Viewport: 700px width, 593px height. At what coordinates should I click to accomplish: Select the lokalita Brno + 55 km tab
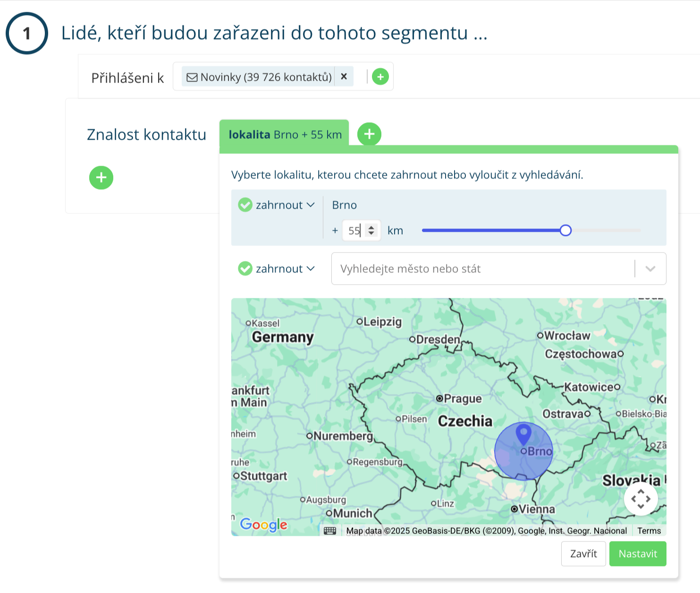point(284,135)
